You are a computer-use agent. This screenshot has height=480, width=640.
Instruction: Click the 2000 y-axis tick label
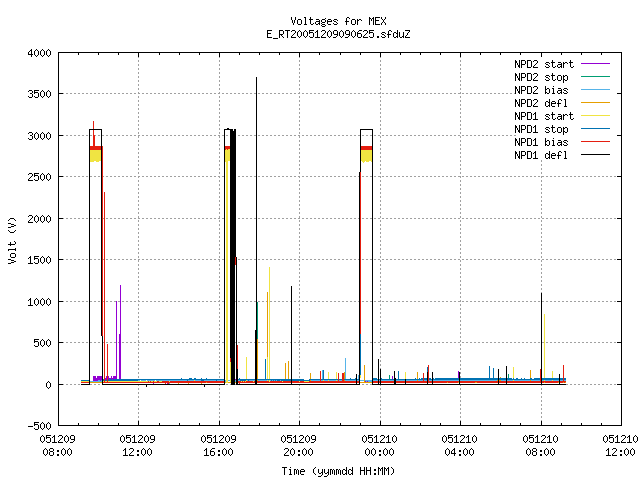tap(39, 219)
